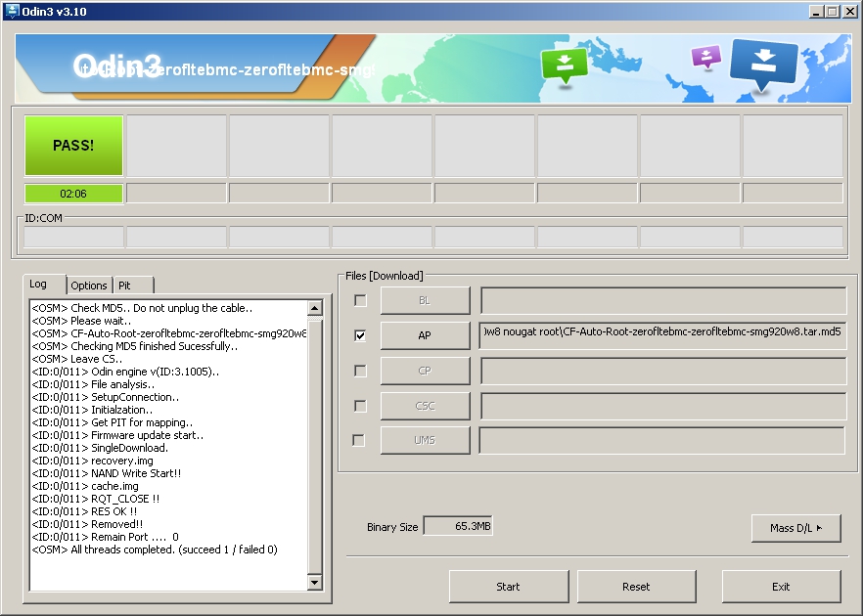Enable the CSC file checkbox
The height and width of the screenshot is (616, 863).
[360, 406]
